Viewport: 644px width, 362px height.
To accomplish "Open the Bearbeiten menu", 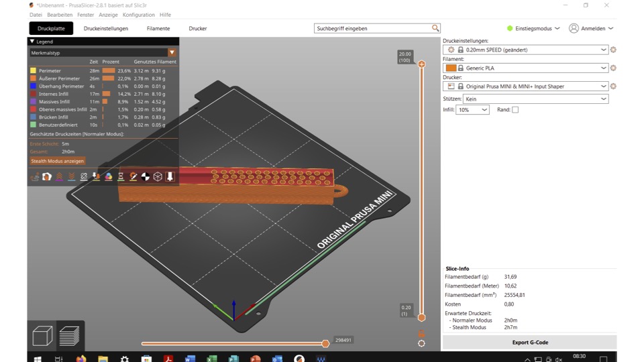I will 60,15.
